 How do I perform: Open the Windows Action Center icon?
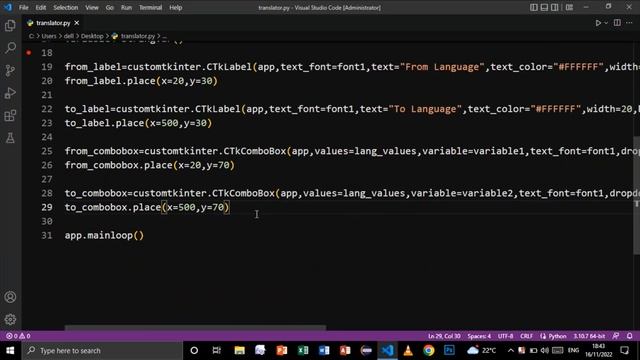click(x=624, y=350)
